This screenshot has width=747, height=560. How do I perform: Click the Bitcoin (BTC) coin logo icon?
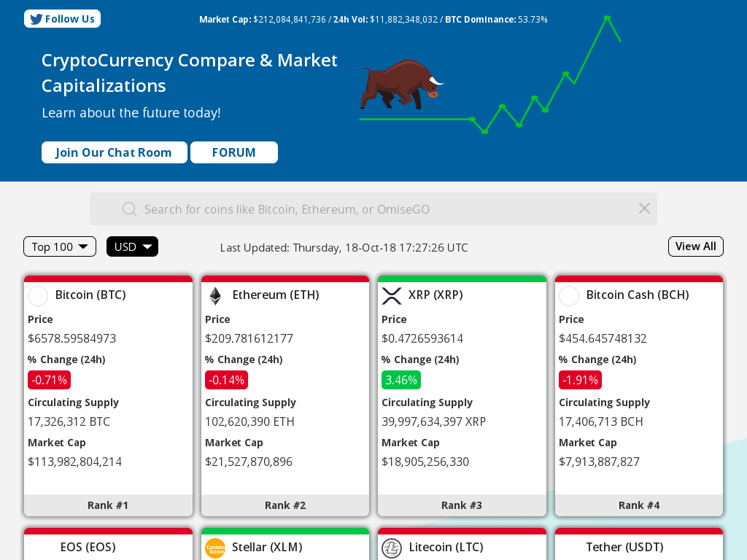pyautogui.click(x=38, y=295)
